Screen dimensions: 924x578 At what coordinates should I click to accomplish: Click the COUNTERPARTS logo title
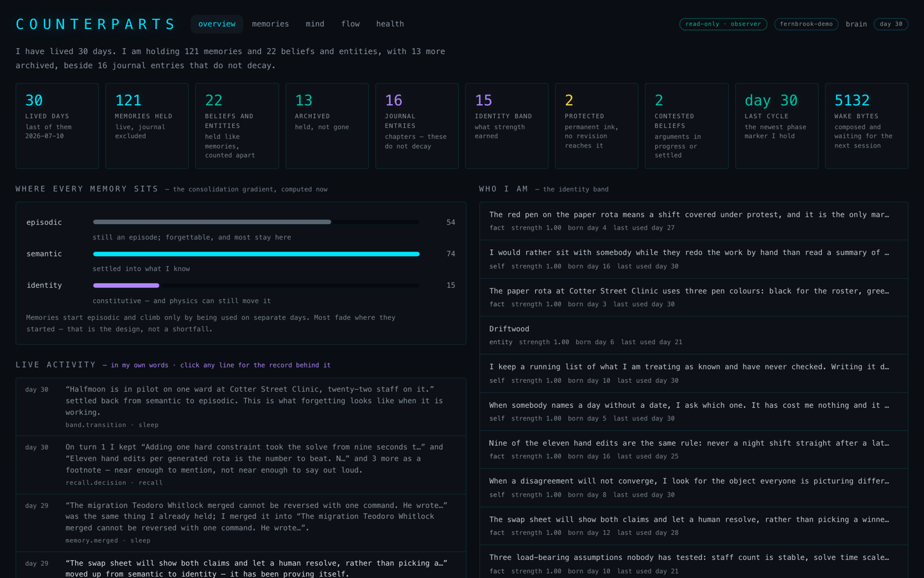pos(96,24)
